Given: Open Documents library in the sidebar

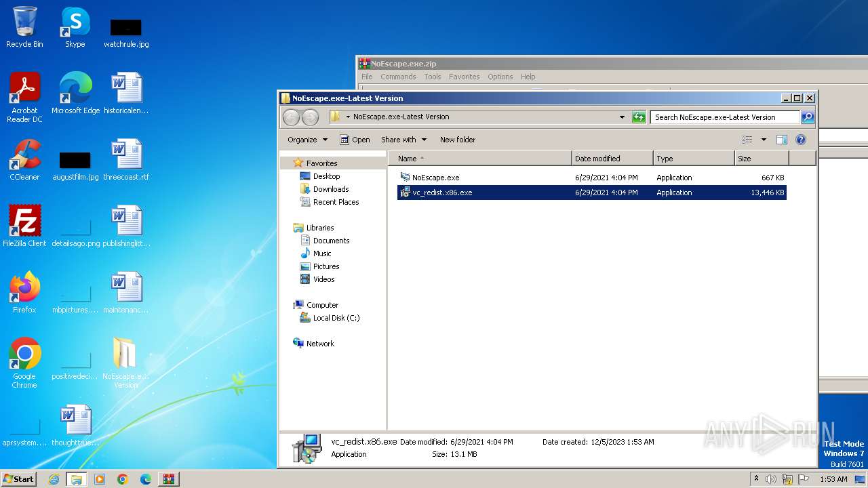Looking at the screenshot, I should (x=331, y=241).
